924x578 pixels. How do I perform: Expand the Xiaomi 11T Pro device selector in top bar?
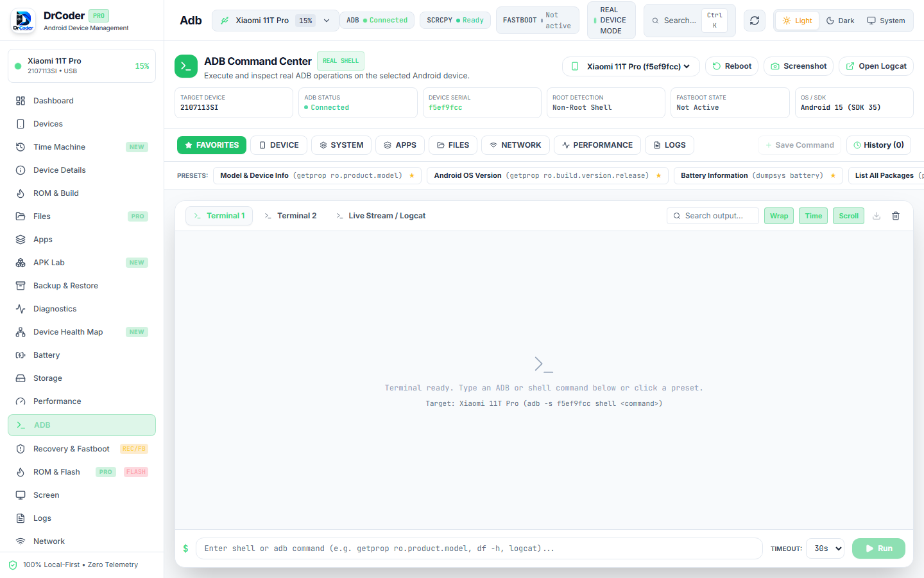275,21
